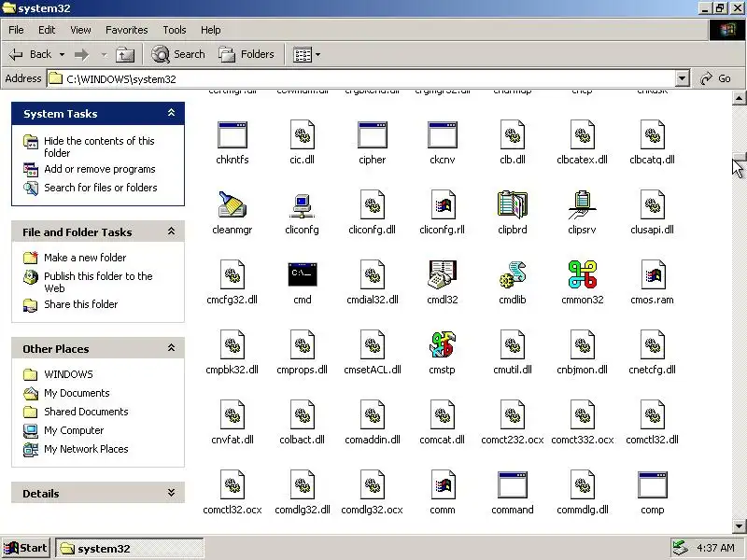Image resolution: width=747 pixels, height=560 pixels.
Task: Toggle the Folders pane button
Action: point(247,55)
